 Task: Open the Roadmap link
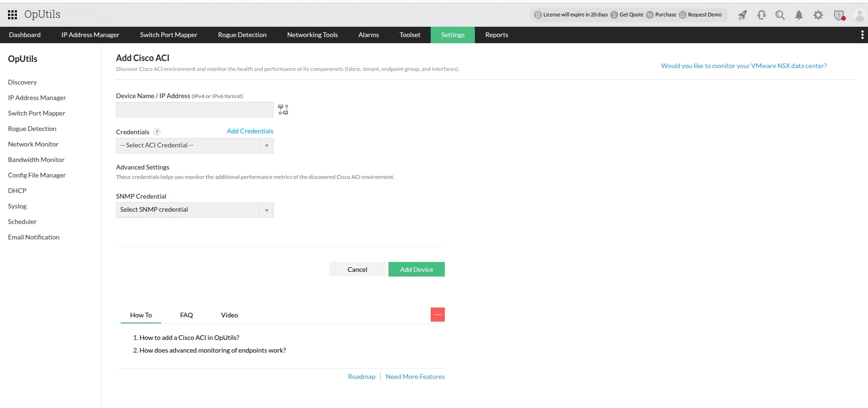pos(362,377)
